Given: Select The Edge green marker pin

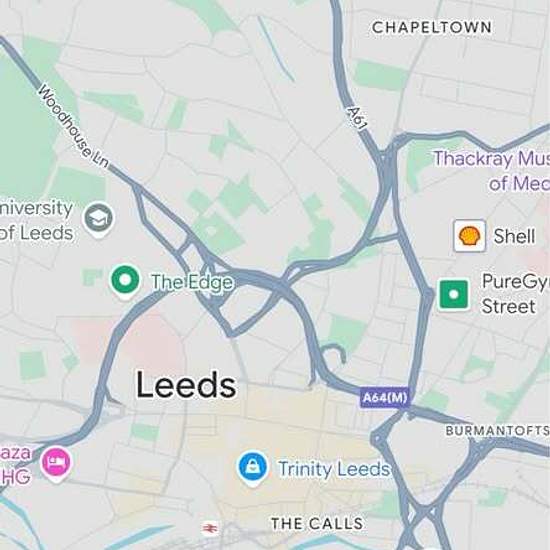Looking at the screenshot, I should [125, 282].
